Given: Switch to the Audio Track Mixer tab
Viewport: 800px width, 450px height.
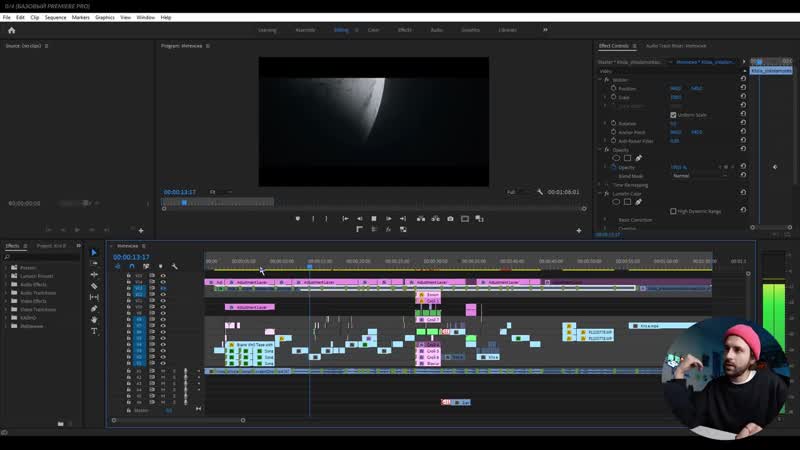Looking at the screenshot, I should [676, 46].
